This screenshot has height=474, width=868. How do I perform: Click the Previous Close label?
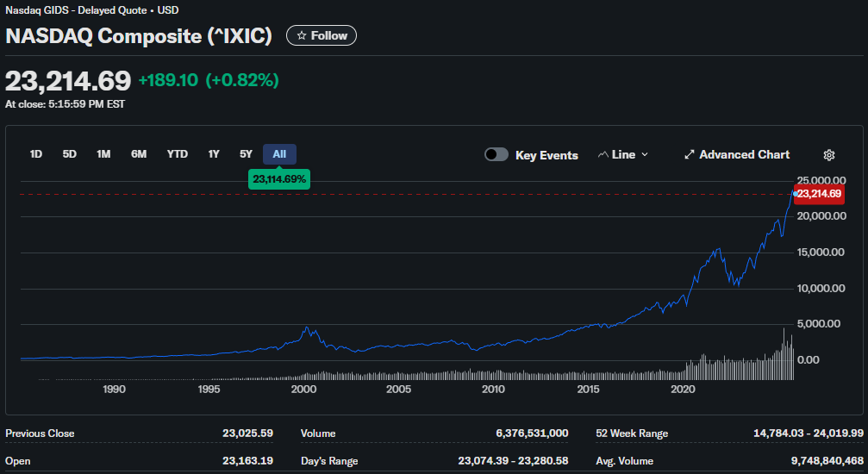(x=40, y=433)
